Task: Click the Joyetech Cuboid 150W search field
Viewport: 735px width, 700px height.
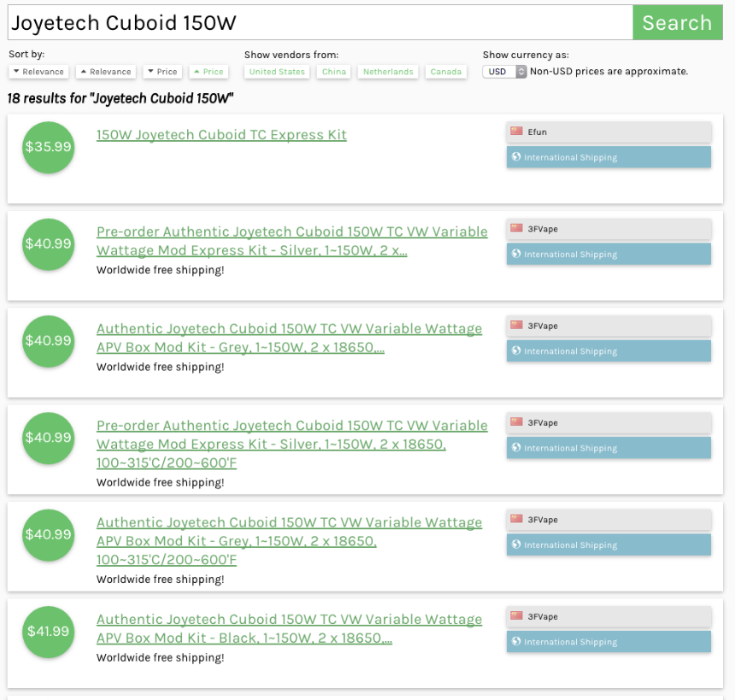Action: pyautogui.click(x=320, y=22)
